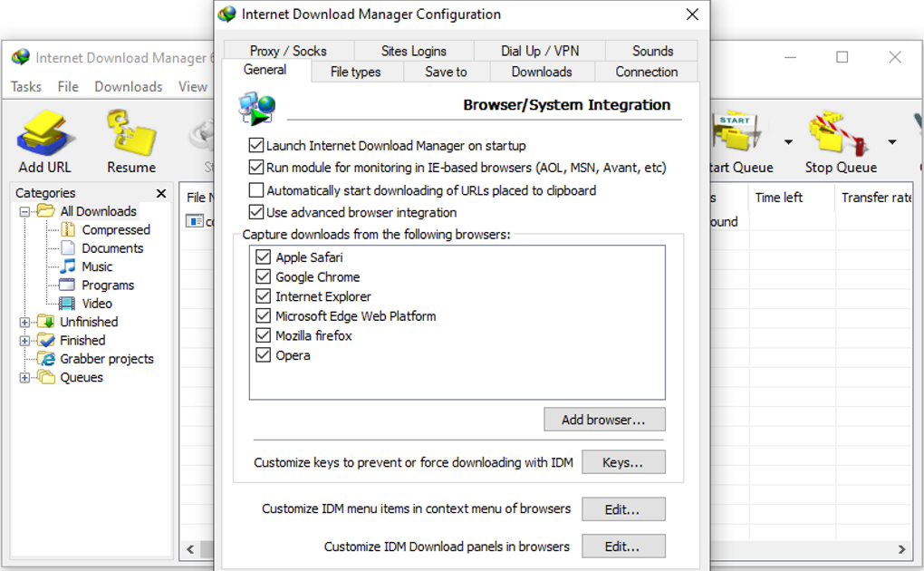
Task: Click the Documents category icon
Action: 68,247
